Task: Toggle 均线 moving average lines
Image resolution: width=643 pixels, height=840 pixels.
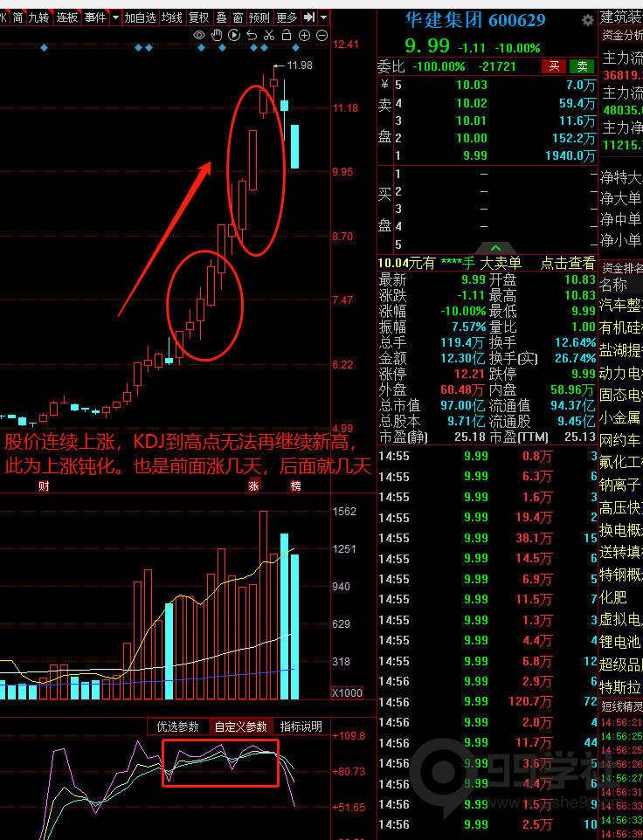Action: [172, 17]
